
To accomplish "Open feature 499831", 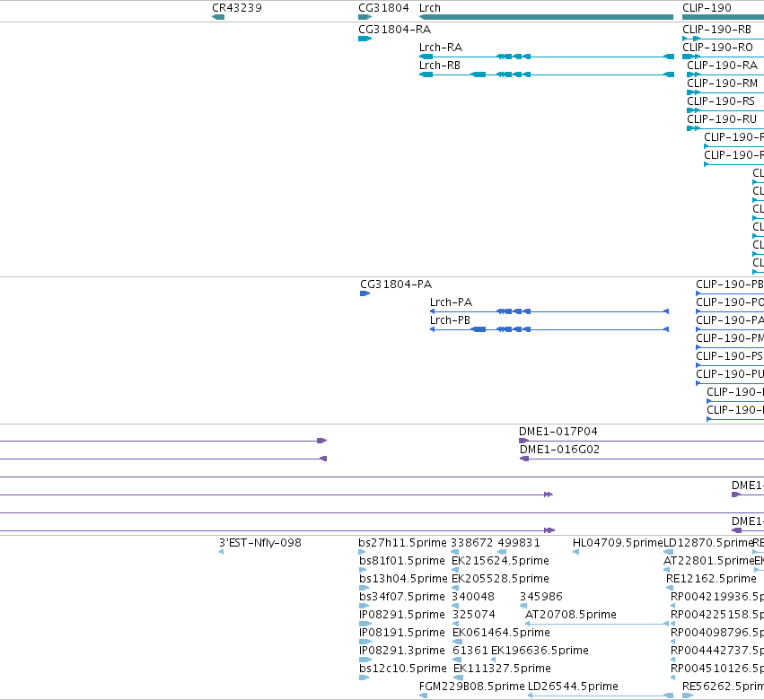I will (519, 543).
